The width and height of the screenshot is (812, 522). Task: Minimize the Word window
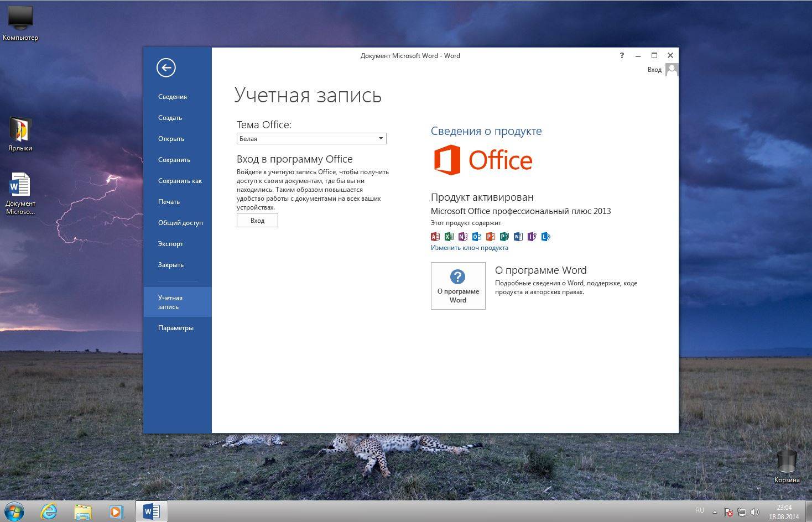pyautogui.click(x=638, y=55)
